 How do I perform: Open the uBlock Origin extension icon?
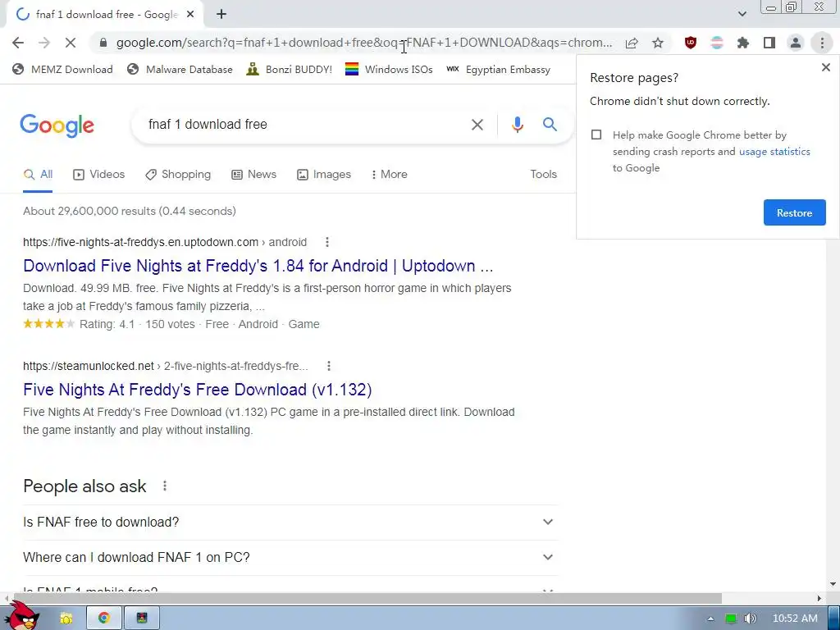pyautogui.click(x=691, y=43)
